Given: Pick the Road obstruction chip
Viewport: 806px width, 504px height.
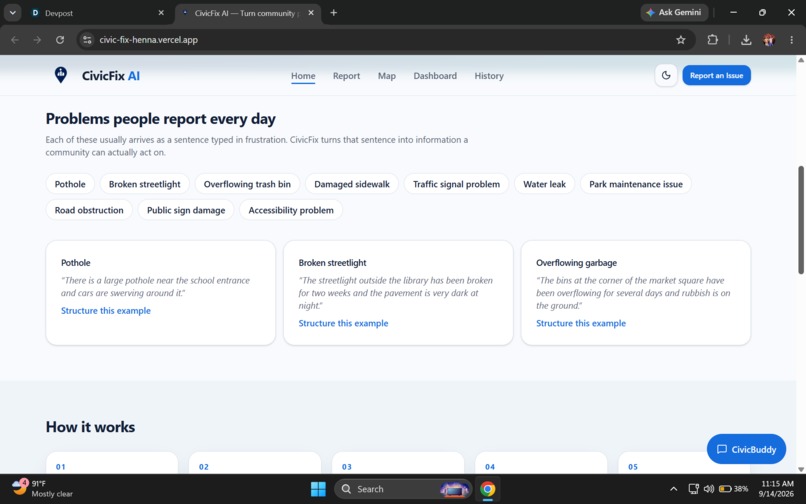Looking at the screenshot, I should pos(89,210).
